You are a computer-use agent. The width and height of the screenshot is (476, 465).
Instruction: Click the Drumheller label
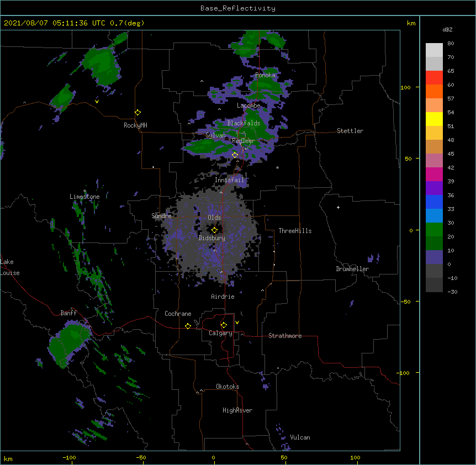[x=352, y=269]
